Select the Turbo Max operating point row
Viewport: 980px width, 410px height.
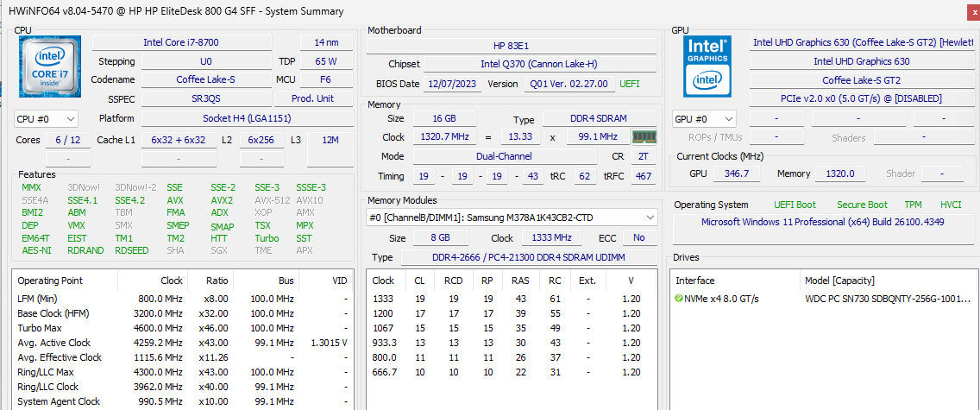(183, 328)
